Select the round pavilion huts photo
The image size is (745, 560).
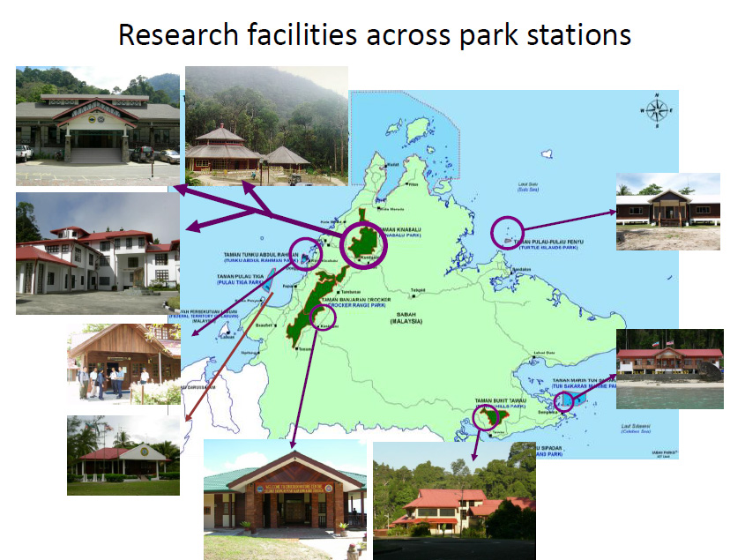[x=266, y=126]
